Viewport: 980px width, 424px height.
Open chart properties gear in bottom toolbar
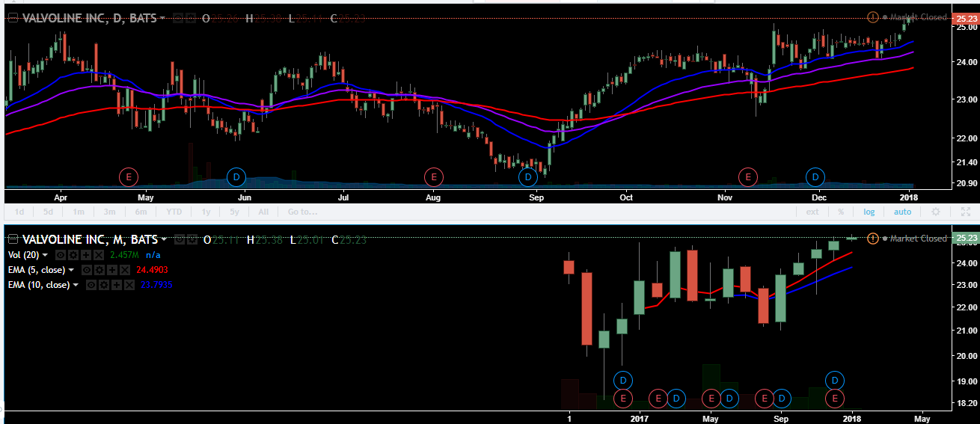point(935,212)
